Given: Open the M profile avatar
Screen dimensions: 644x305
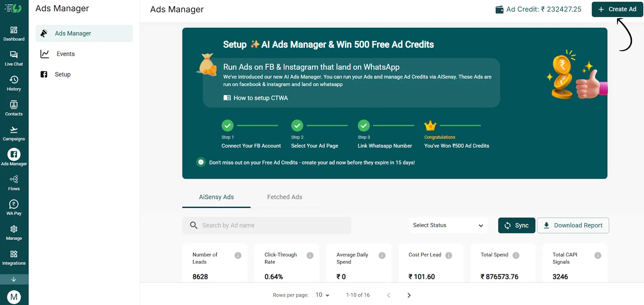Looking at the screenshot, I should 14,297.
